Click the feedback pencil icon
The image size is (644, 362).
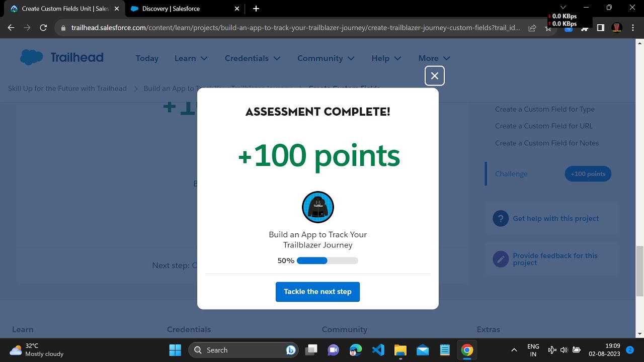501,259
